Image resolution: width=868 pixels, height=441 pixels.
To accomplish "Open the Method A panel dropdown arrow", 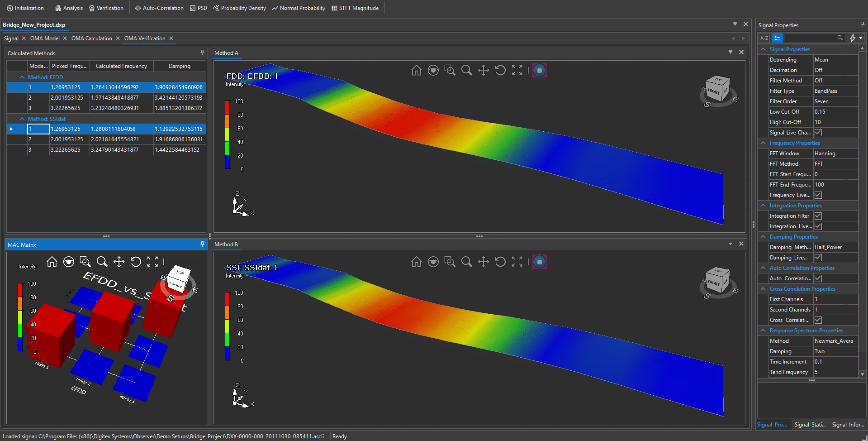I will click(730, 53).
